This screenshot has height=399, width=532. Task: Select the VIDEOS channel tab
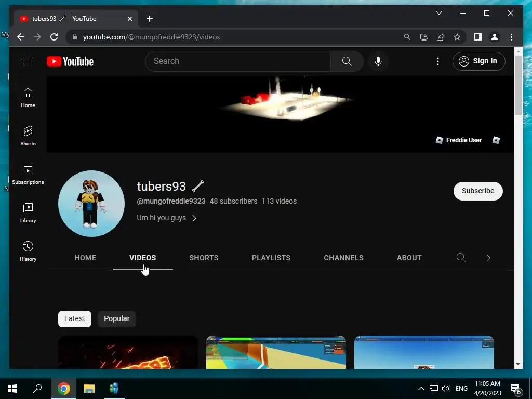pyautogui.click(x=143, y=258)
